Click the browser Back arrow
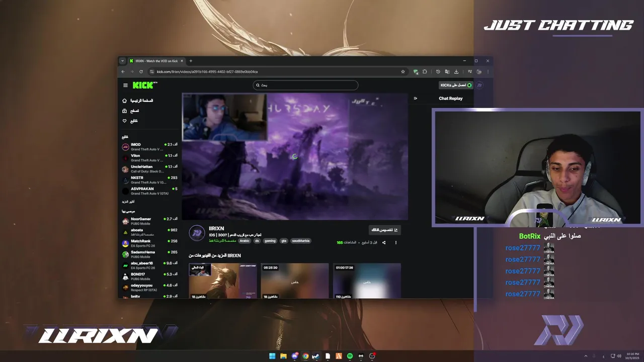Image resolution: width=644 pixels, height=362 pixels. pos(123,71)
